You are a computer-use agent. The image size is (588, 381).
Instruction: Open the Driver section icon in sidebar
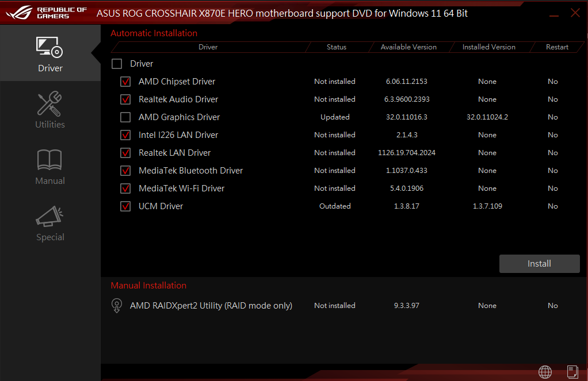tap(49, 47)
